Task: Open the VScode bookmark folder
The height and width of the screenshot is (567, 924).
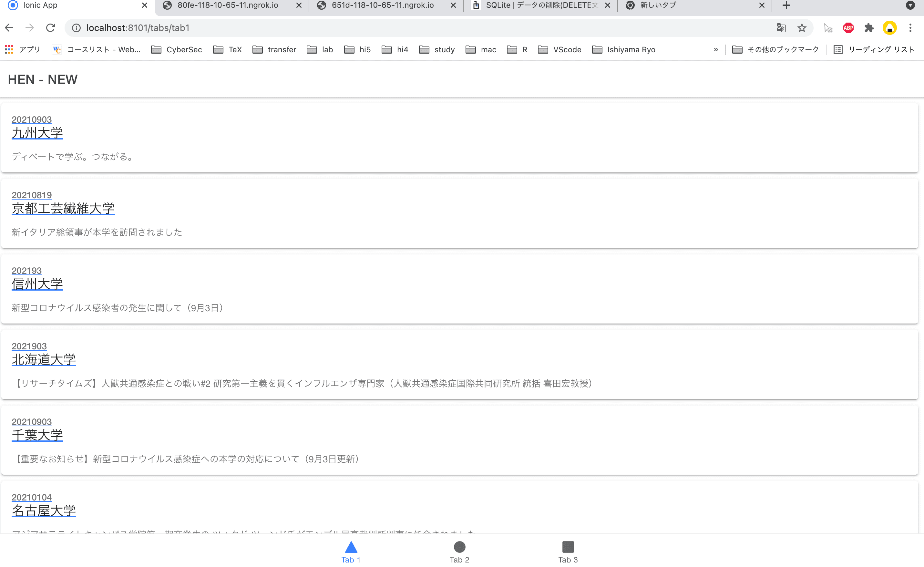Action: (560, 49)
